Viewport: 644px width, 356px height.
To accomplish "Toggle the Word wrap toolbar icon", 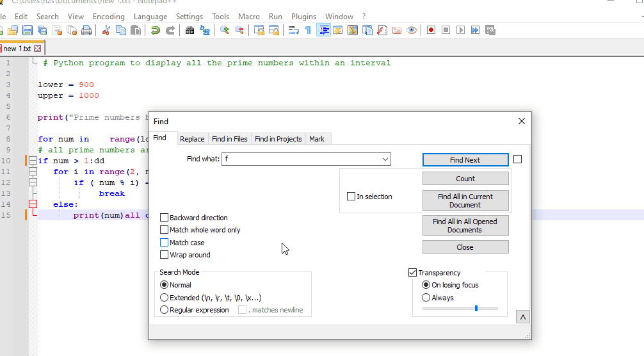I will [293, 30].
